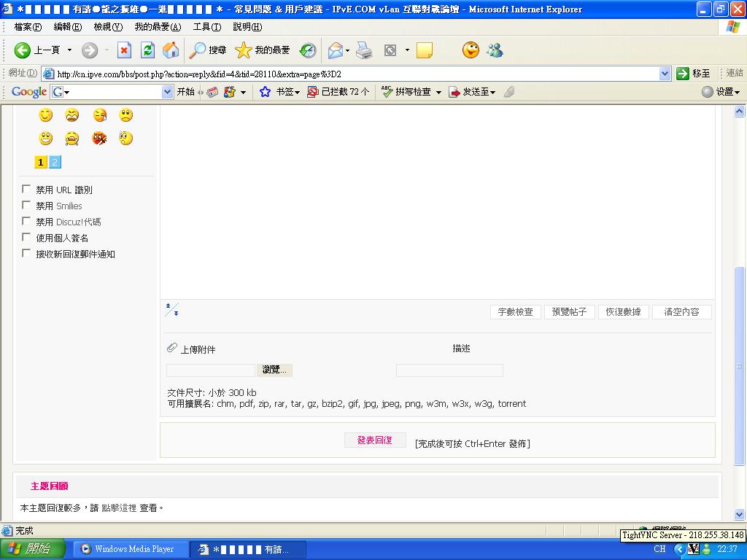Click the Windows 開始 Start button

tap(33, 548)
